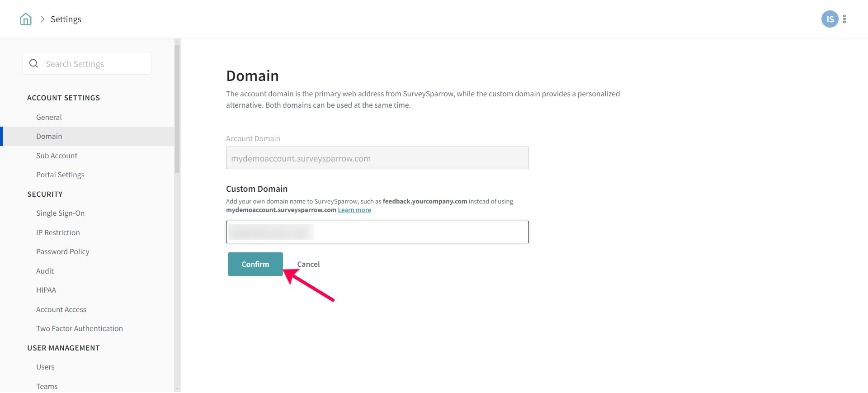Click the search magnifier icon
868x393 pixels.
[x=34, y=64]
